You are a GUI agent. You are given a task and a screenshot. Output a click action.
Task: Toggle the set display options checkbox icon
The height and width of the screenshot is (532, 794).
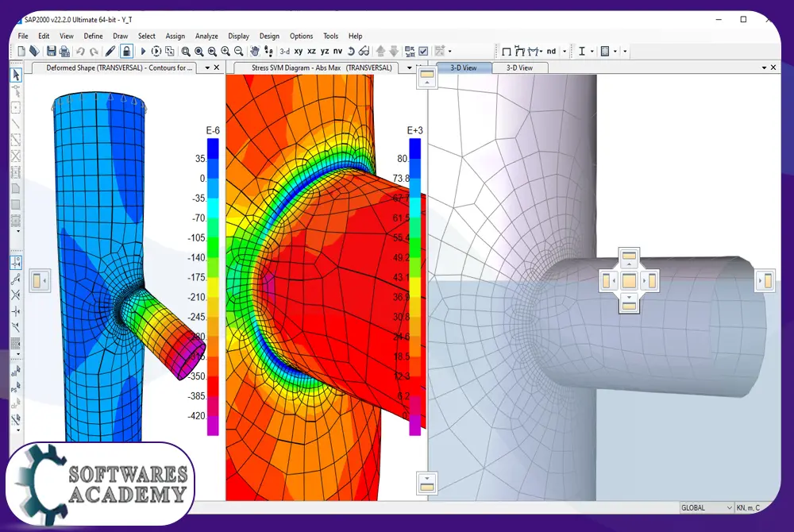(x=423, y=51)
